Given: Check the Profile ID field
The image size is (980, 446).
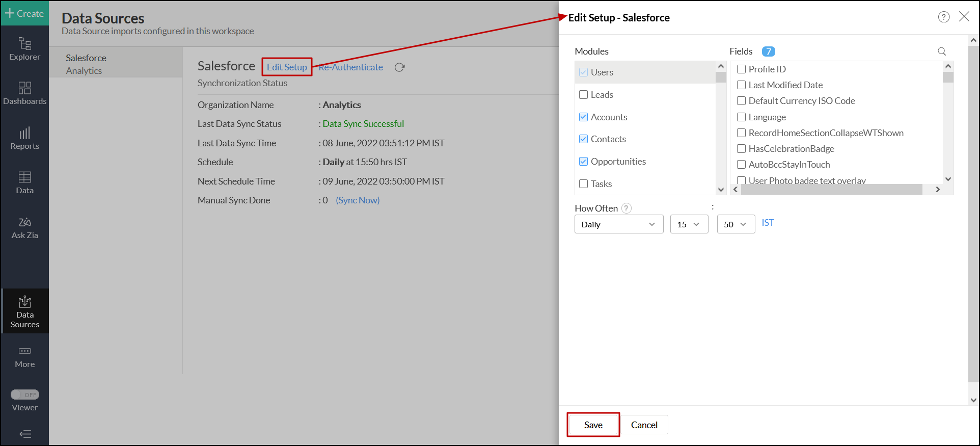Looking at the screenshot, I should 742,69.
